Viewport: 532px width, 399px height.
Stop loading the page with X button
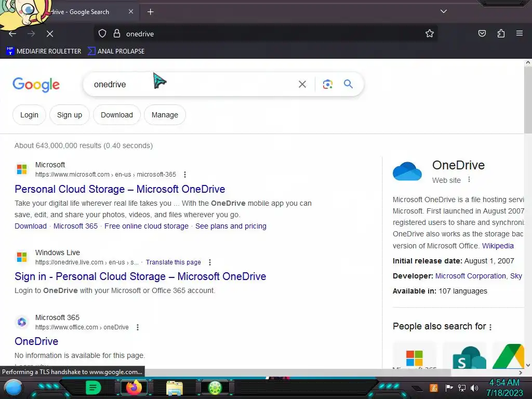pyautogui.click(x=49, y=34)
